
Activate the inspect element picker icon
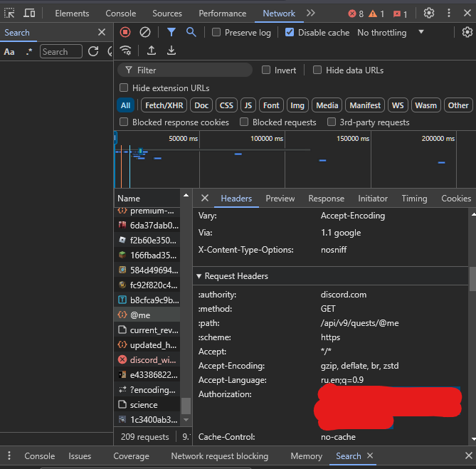[9, 14]
